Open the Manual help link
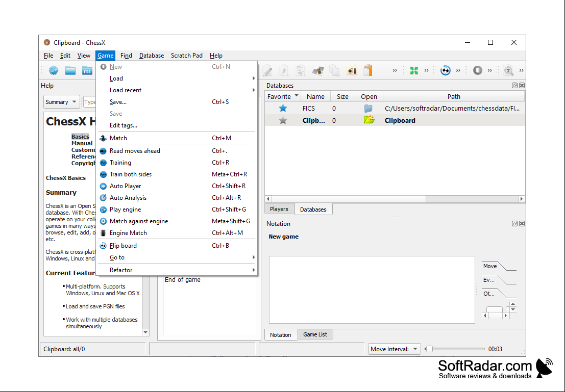Screen dimensions: 565x392 coord(82,143)
